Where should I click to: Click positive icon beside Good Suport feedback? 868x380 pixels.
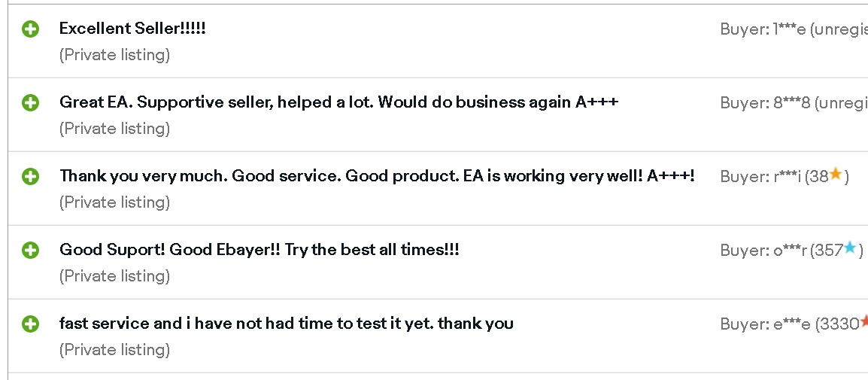[30, 251]
